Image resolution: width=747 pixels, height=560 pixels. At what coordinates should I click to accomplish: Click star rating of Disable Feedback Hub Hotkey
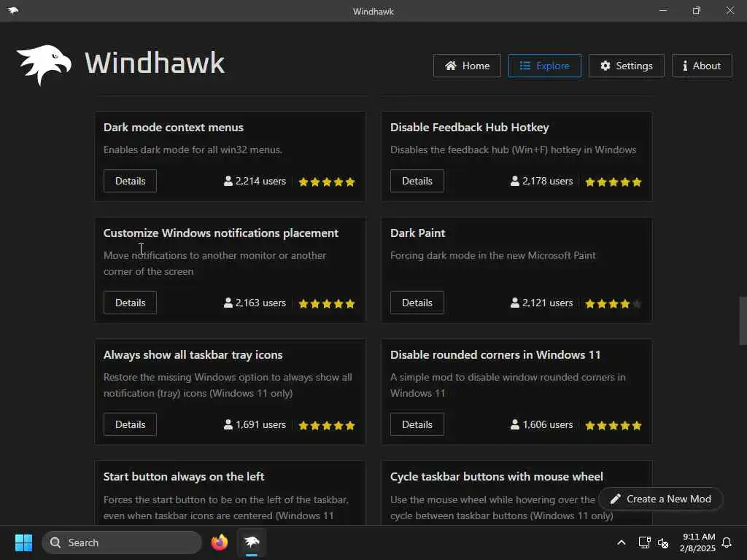point(614,182)
